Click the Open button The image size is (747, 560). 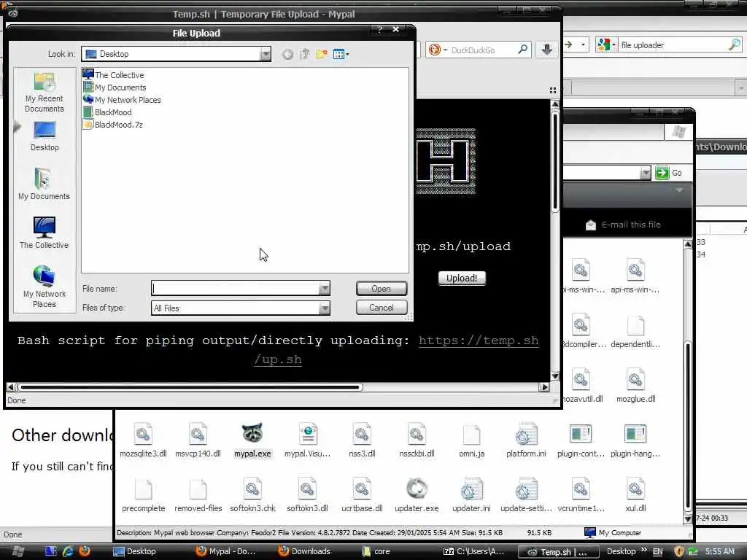pyautogui.click(x=381, y=289)
